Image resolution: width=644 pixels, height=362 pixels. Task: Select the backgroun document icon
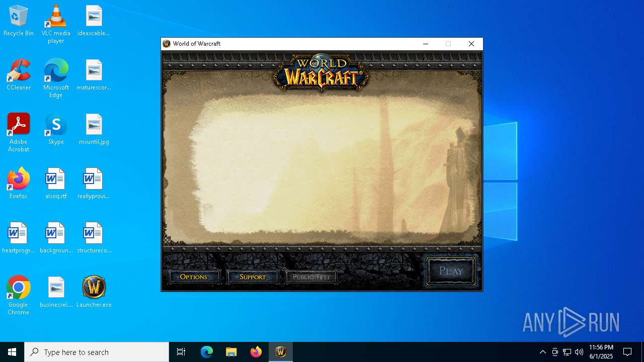tap(56, 238)
